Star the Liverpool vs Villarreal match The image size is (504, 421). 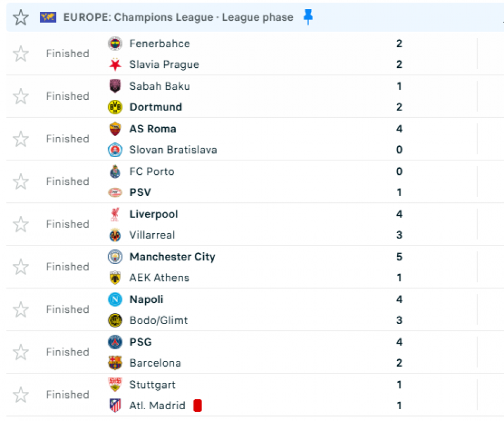[21, 224]
